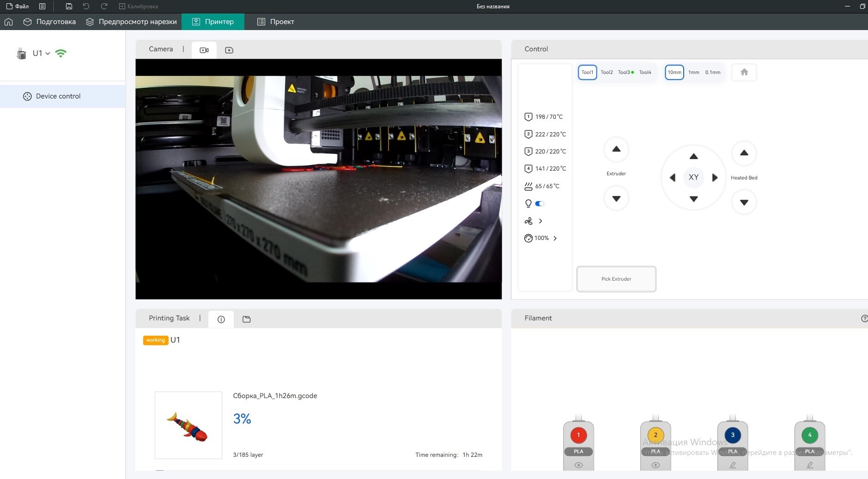Image resolution: width=868 pixels, height=479 pixels.
Task: Select the 1mm step size
Action: click(693, 72)
